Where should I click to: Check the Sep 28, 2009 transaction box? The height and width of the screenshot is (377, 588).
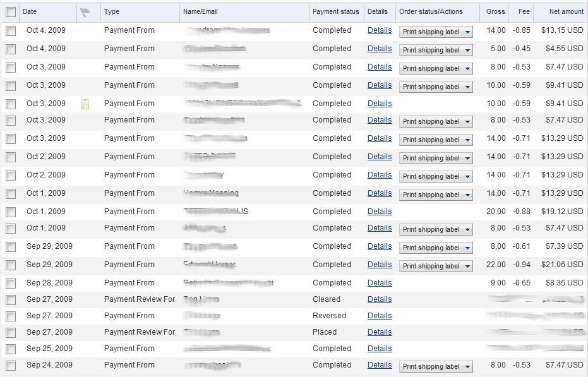[x=11, y=283]
